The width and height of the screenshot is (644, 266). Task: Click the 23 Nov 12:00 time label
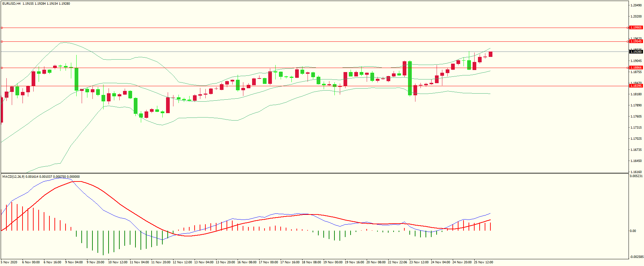click(x=419, y=262)
